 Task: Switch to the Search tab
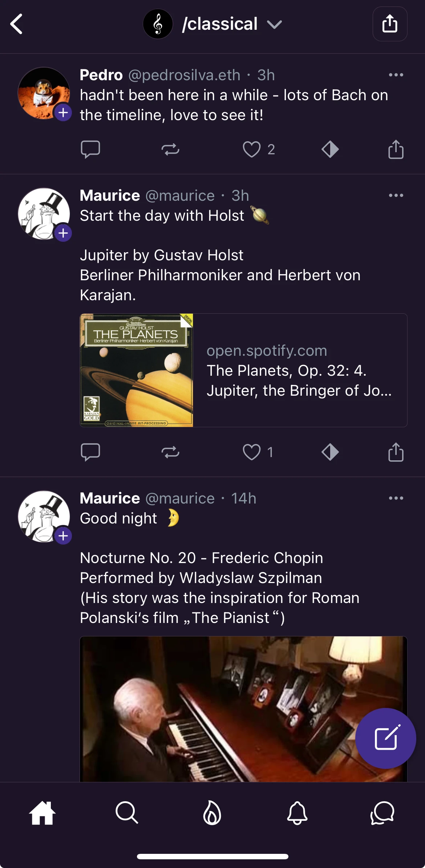[x=127, y=813]
